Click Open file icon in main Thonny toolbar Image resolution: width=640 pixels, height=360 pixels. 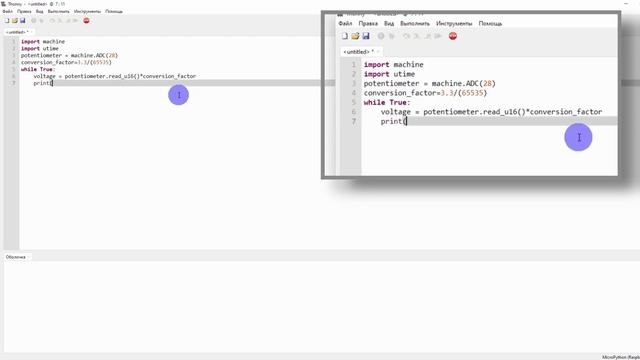[x=15, y=20]
